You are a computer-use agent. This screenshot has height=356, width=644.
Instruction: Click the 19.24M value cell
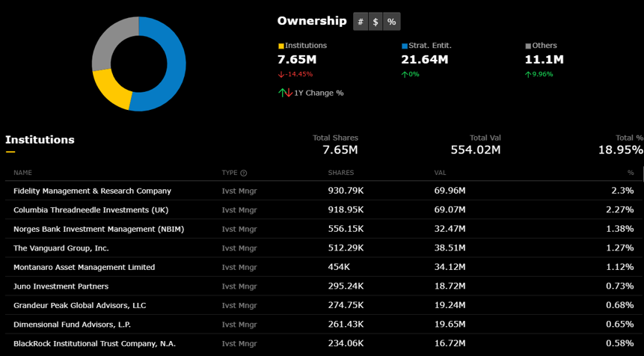coord(450,305)
